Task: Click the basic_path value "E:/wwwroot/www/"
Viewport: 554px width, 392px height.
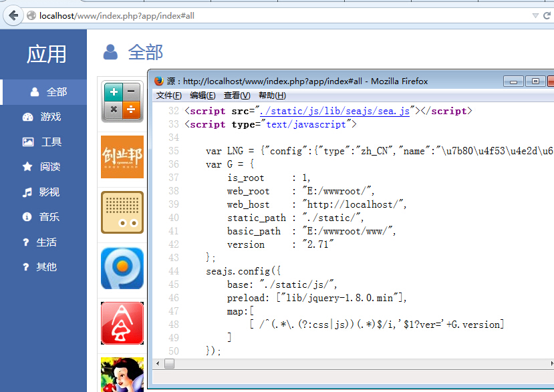Action: [x=347, y=231]
